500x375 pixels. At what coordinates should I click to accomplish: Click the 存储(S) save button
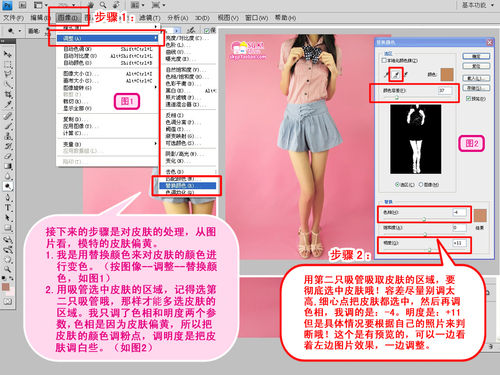click(476, 88)
